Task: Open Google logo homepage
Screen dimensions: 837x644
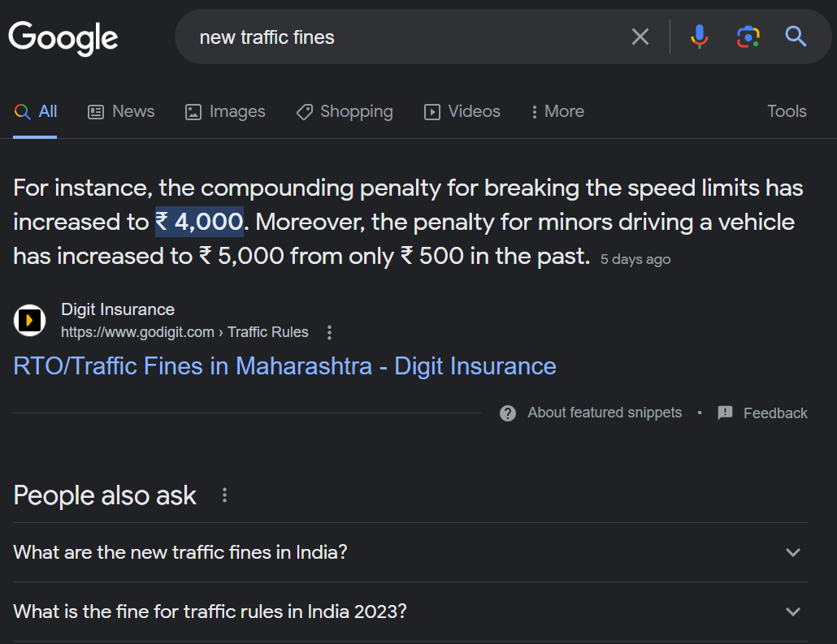Action: (x=63, y=38)
